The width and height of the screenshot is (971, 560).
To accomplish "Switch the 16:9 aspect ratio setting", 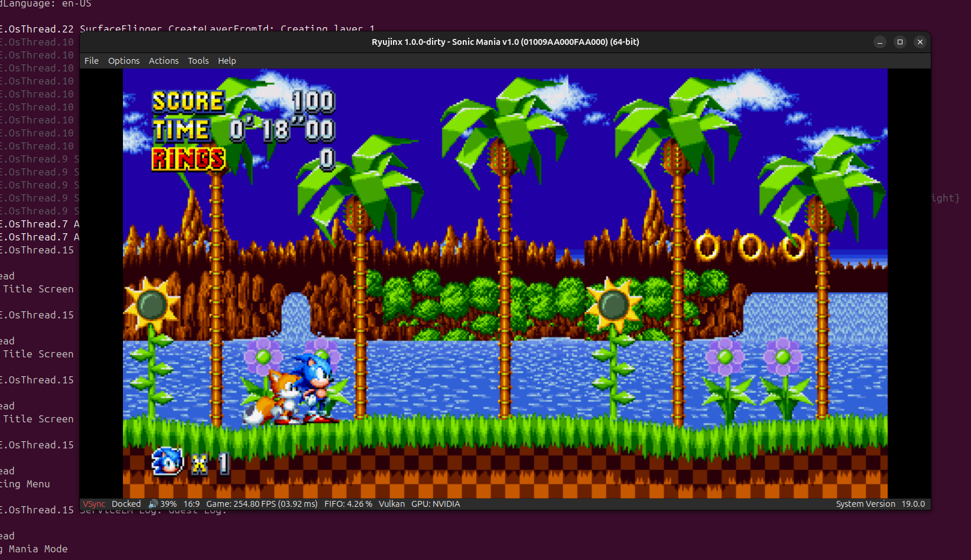I will click(x=191, y=504).
